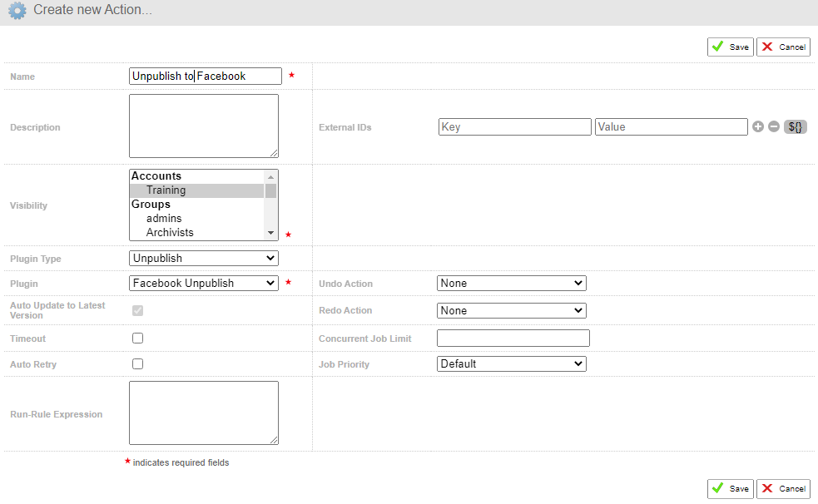818x504 pixels.
Task: Open the Undo Action dropdown
Action: 511,283
